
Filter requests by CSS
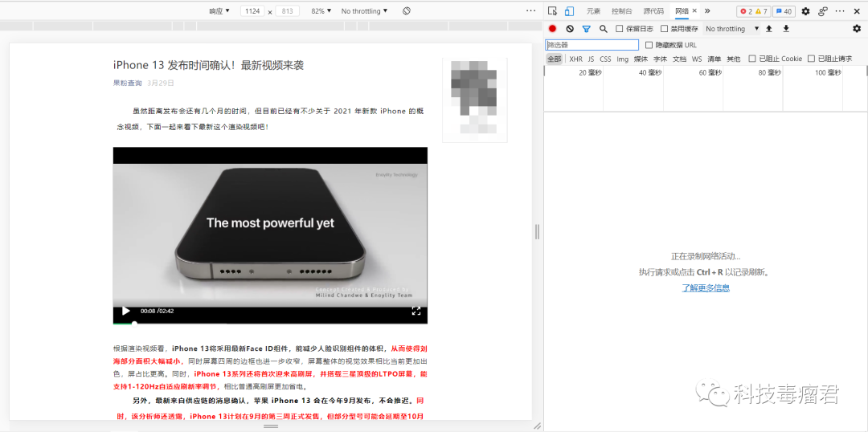tap(606, 59)
